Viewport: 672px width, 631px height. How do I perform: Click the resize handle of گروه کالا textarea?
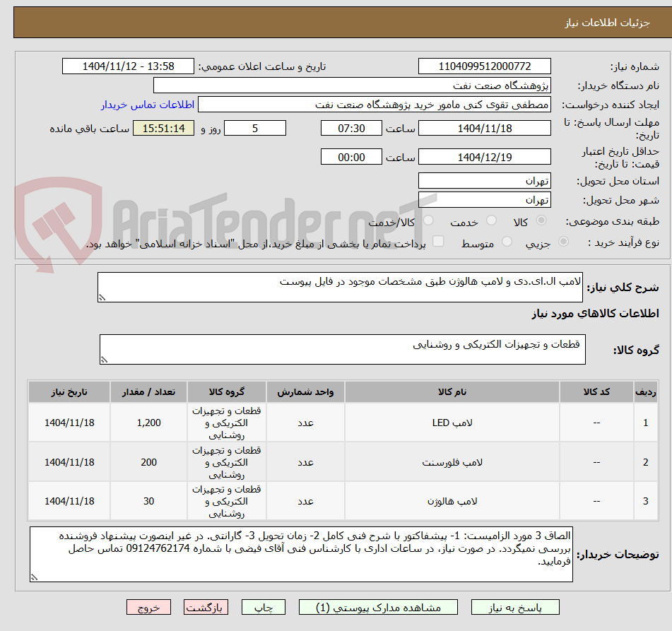click(x=104, y=360)
